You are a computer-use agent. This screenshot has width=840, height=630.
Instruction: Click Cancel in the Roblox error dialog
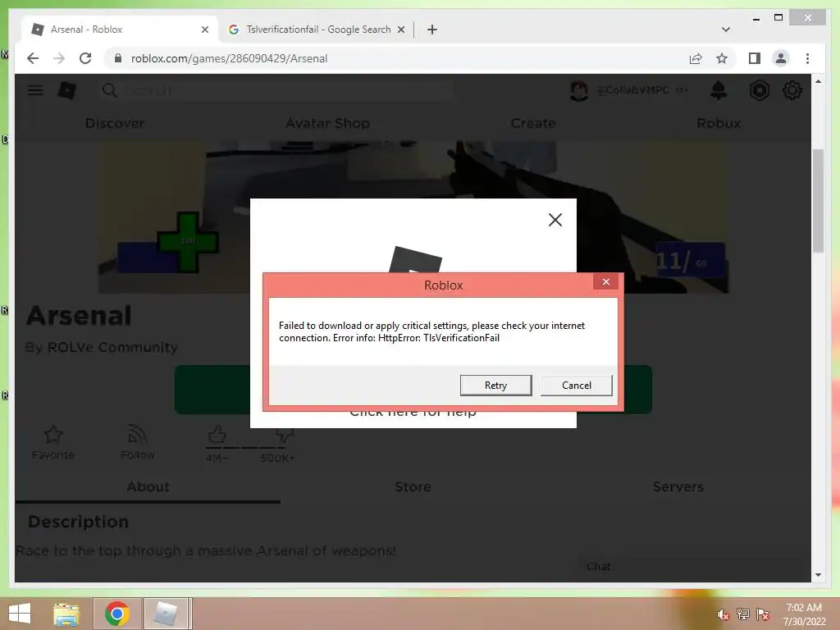(577, 386)
